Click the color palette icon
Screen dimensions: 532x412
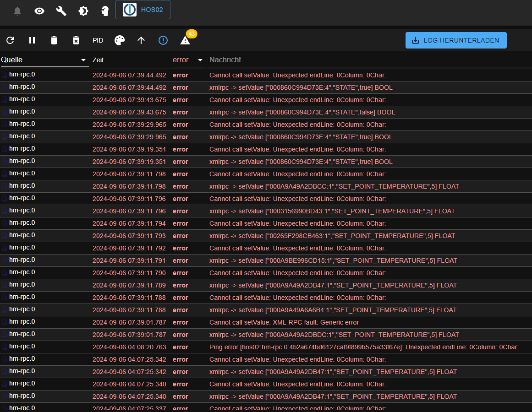pyautogui.click(x=119, y=40)
